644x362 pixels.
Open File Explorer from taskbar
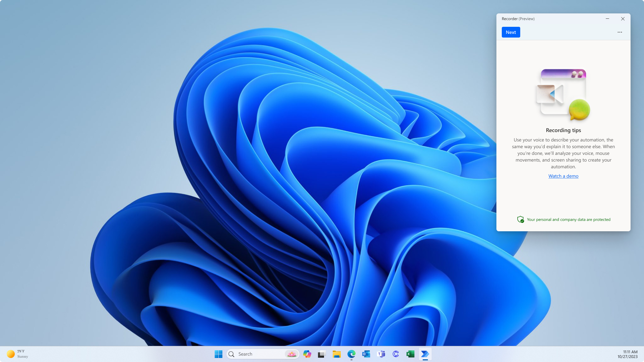click(x=337, y=354)
